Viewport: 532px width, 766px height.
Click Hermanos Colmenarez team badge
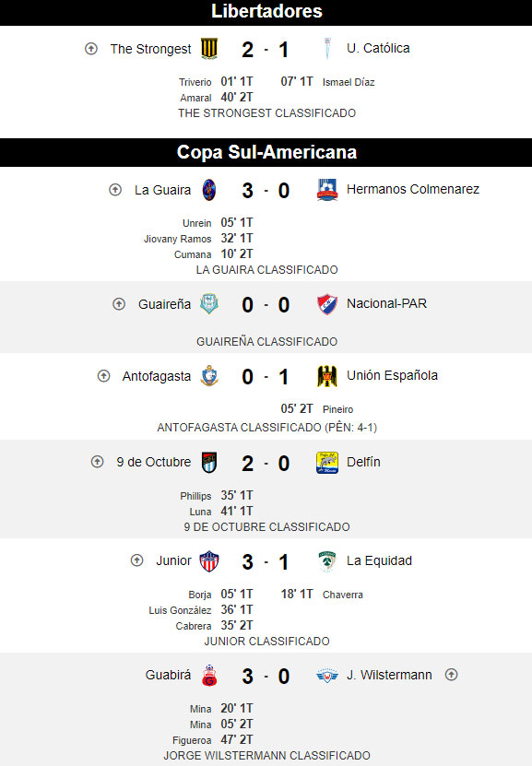327,190
